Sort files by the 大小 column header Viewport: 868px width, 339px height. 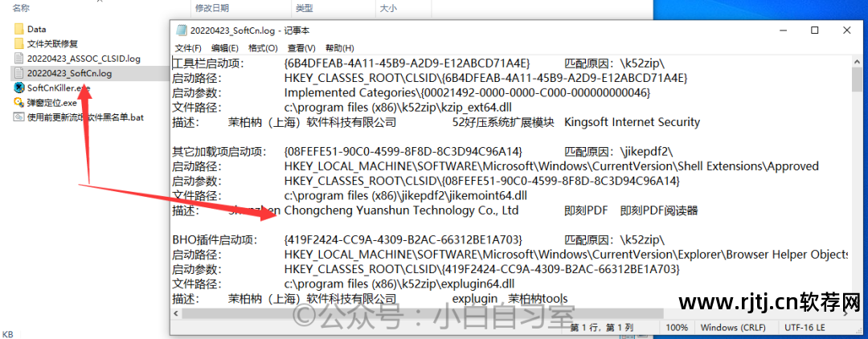tap(388, 8)
